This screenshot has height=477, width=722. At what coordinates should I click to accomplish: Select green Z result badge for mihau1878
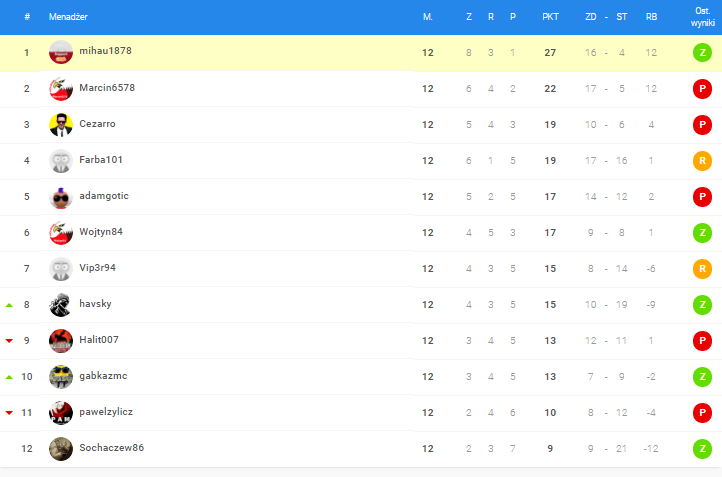(x=702, y=52)
